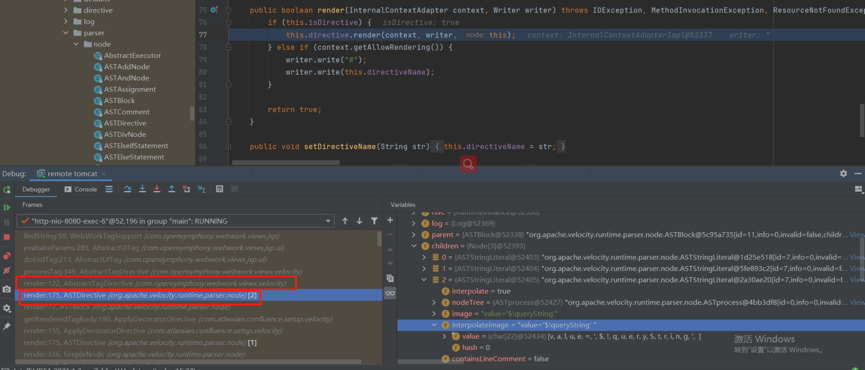Viewport: 865px width, 370px height.
Task: Expand children element 0
Action: [424, 257]
